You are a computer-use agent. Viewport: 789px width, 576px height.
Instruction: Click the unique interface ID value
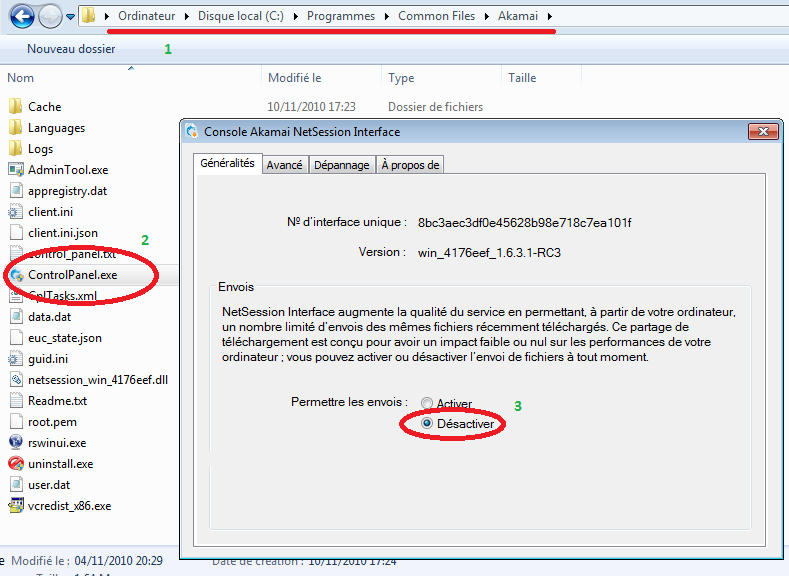pyautogui.click(x=524, y=223)
